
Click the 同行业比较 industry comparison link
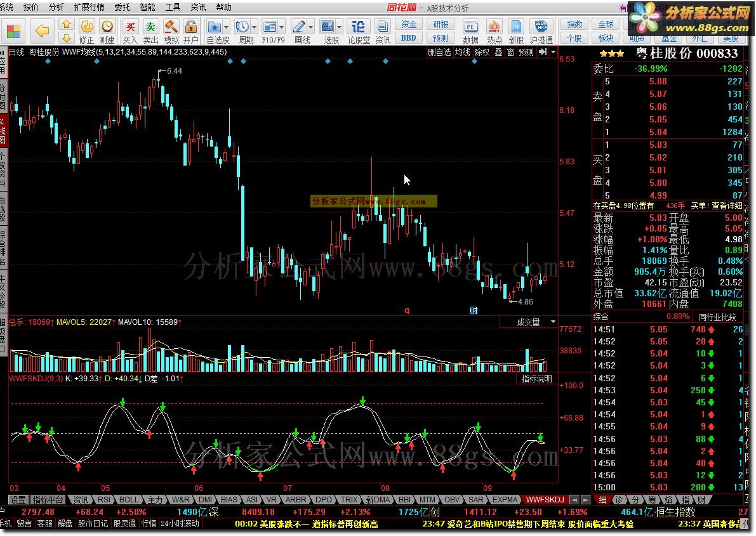point(718,317)
